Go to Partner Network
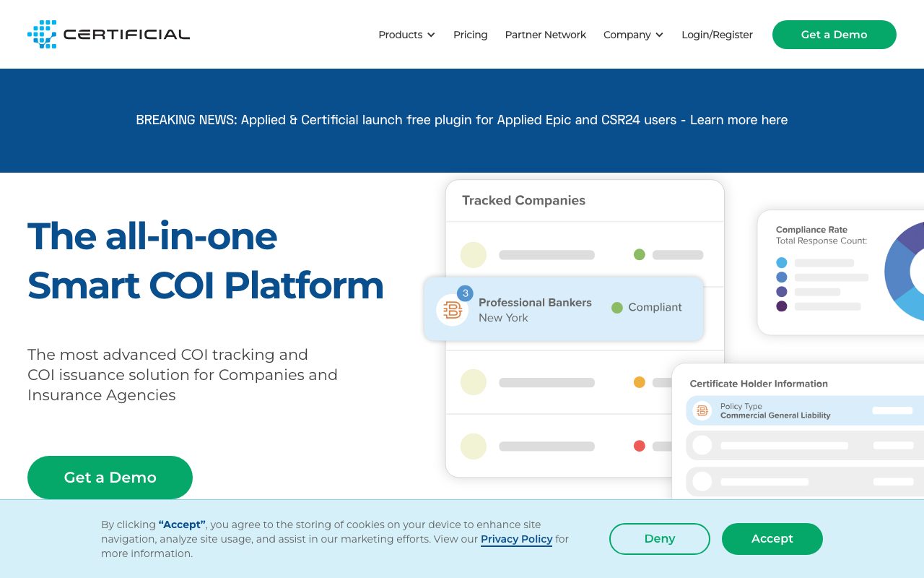This screenshot has height=578, width=924. pyautogui.click(x=546, y=35)
